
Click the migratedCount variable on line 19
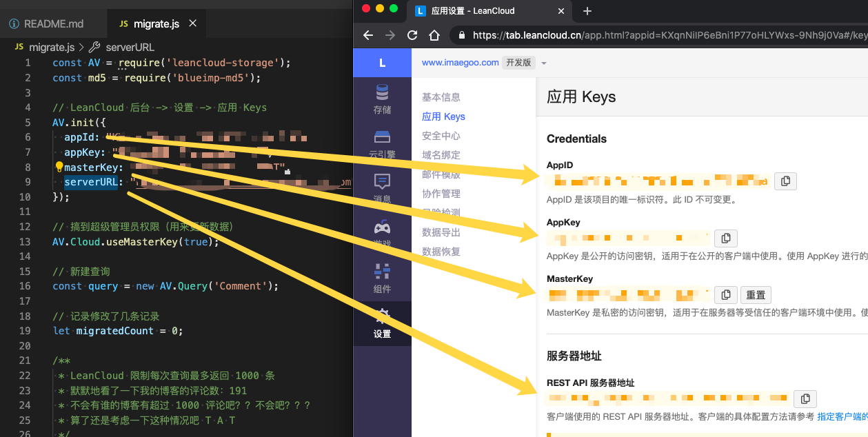pyautogui.click(x=114, y=331)
